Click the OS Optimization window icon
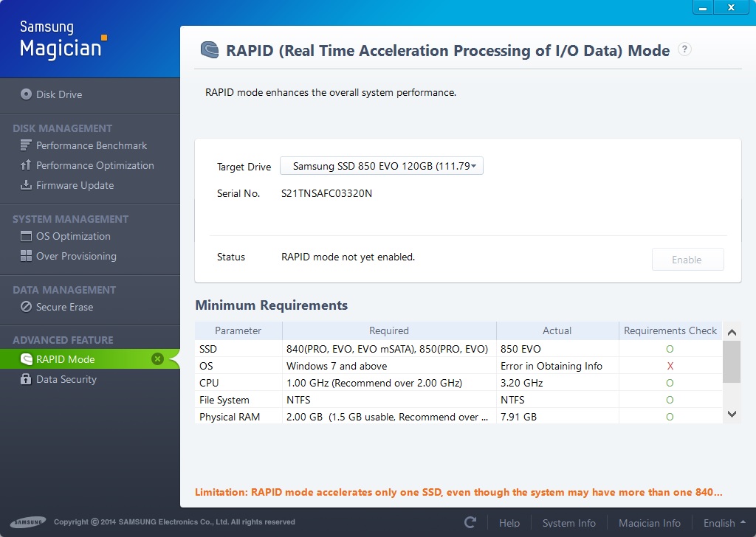 tap(26, 236)
